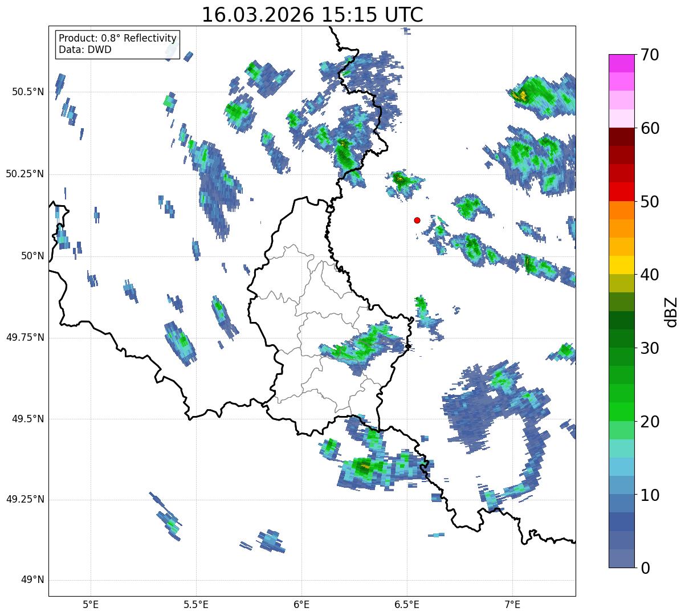The height and width of the screenshot is (616, 685).
Task: Click longitude label 7°E
Action: click(x=512, y=604)
